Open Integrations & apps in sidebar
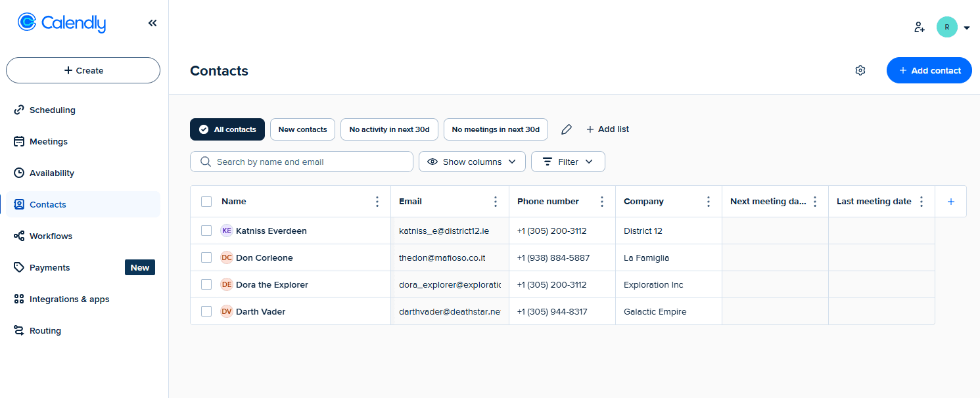The width and height of the screenshot is (980, 398). (x=83, y=299)
